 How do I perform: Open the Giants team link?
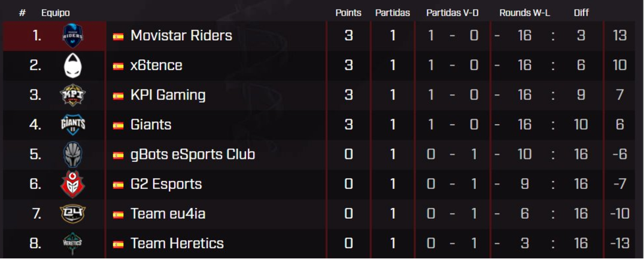pyautogui.click(x=151, y=125)
